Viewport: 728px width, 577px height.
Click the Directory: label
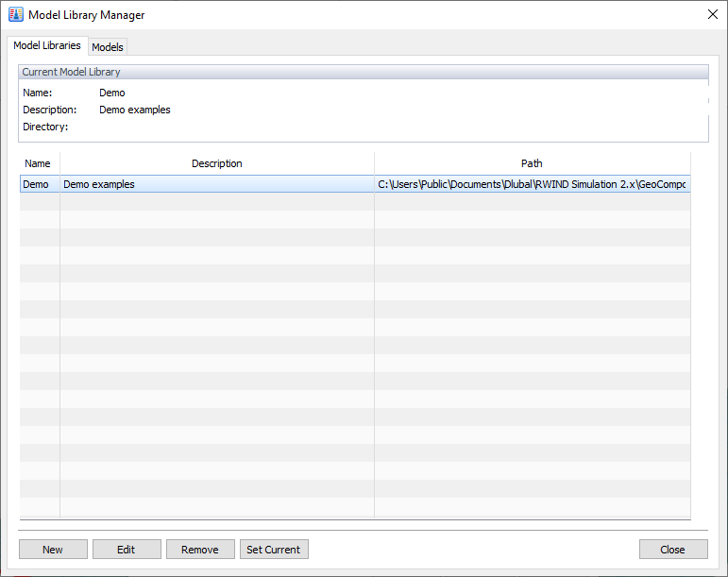45,127
